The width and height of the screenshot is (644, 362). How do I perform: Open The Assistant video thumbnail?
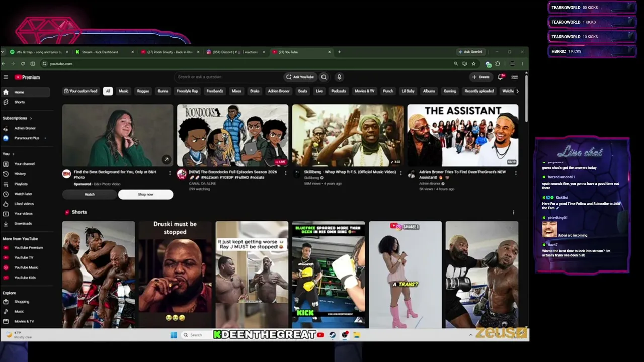click(462, 135)
